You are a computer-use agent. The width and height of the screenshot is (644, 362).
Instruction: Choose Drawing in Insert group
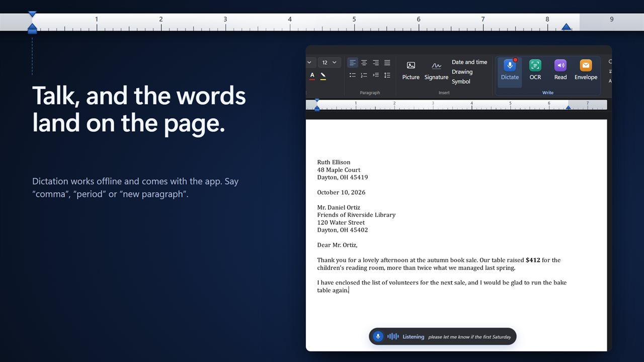pos(462,72)
